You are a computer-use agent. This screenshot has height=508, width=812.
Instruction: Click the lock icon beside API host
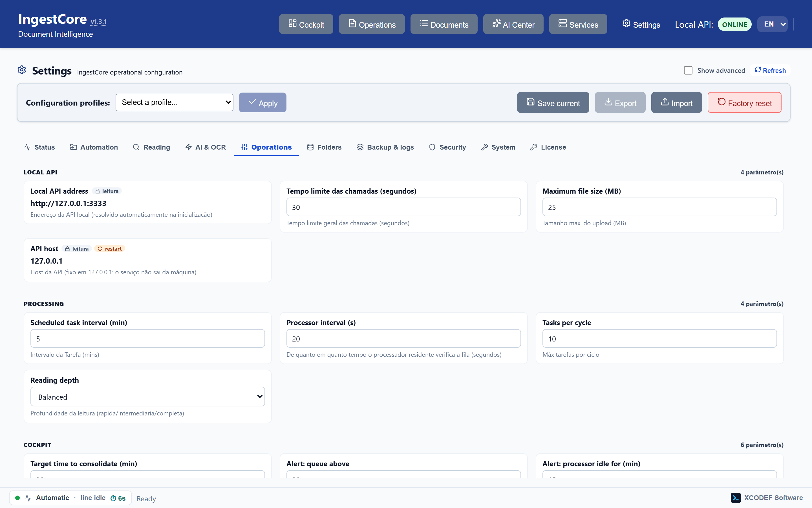click(x=67, y=249)
